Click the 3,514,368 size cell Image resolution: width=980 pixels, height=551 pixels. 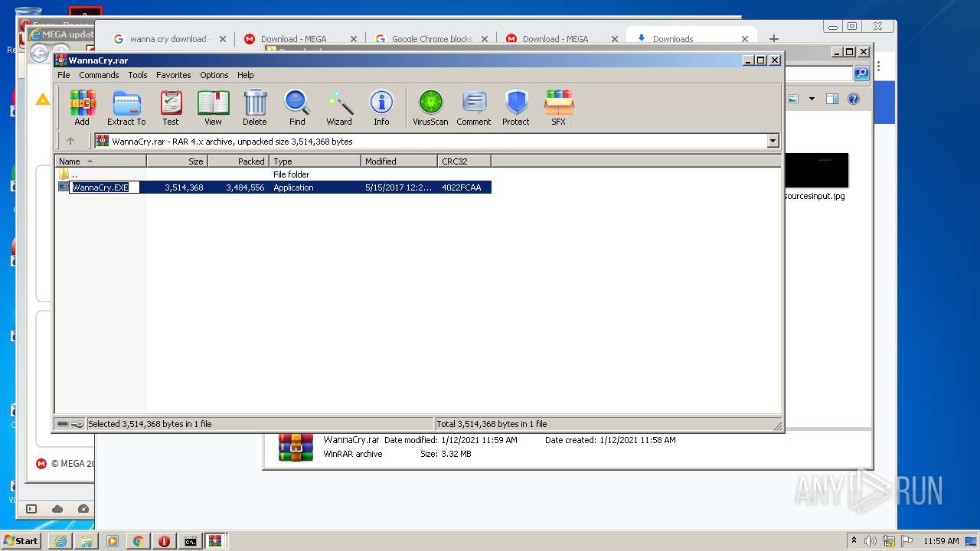(x=184, y=187)
